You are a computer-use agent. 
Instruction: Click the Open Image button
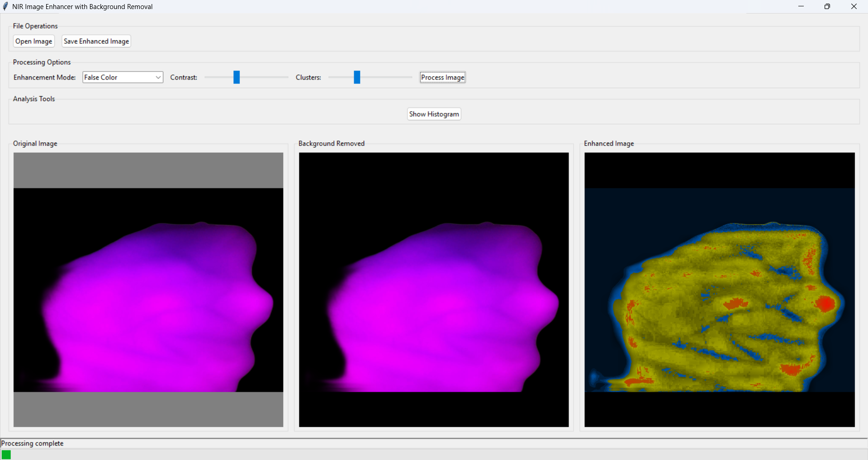pyautogui.click(x=34, y=41)
